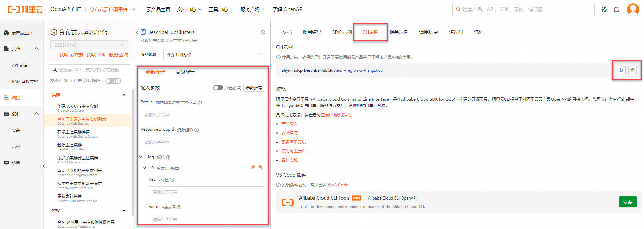Select 删除主控集群 DeleteHubCluster item
The height and width of the screenshot is (229, 644).
pyautogui.click(x=87, y=147)
